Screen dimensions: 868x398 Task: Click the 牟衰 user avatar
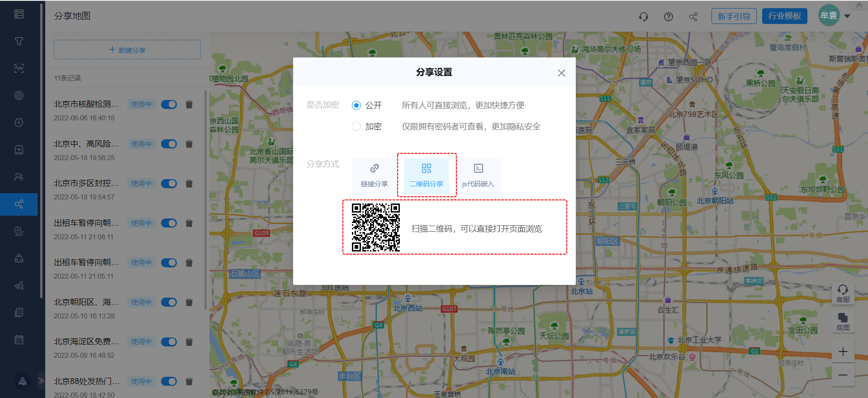pyautogui.click(x=829, y=15)
